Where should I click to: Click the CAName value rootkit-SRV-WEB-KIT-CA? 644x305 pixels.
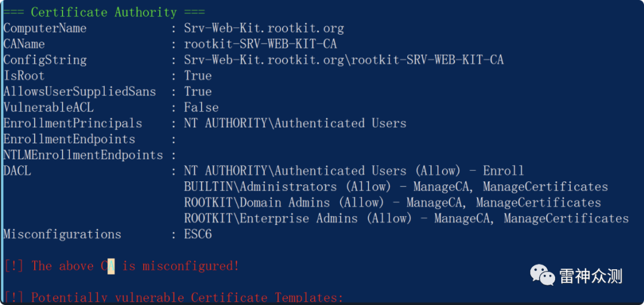tap(261, 44)
